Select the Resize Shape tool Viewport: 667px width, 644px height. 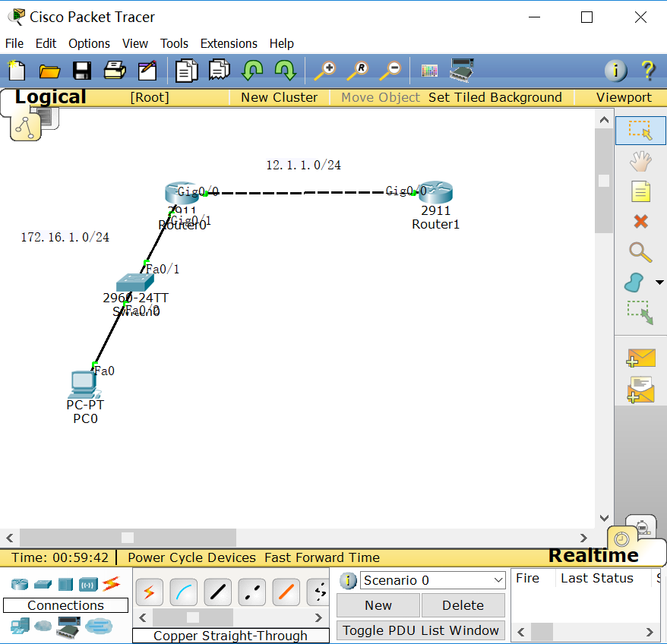point(640,313)
